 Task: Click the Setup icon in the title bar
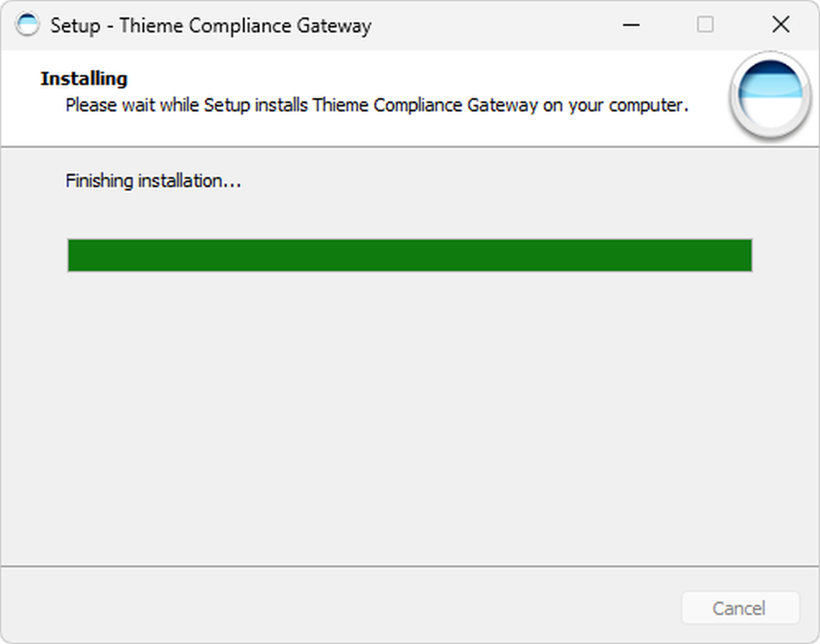[27, 25]
